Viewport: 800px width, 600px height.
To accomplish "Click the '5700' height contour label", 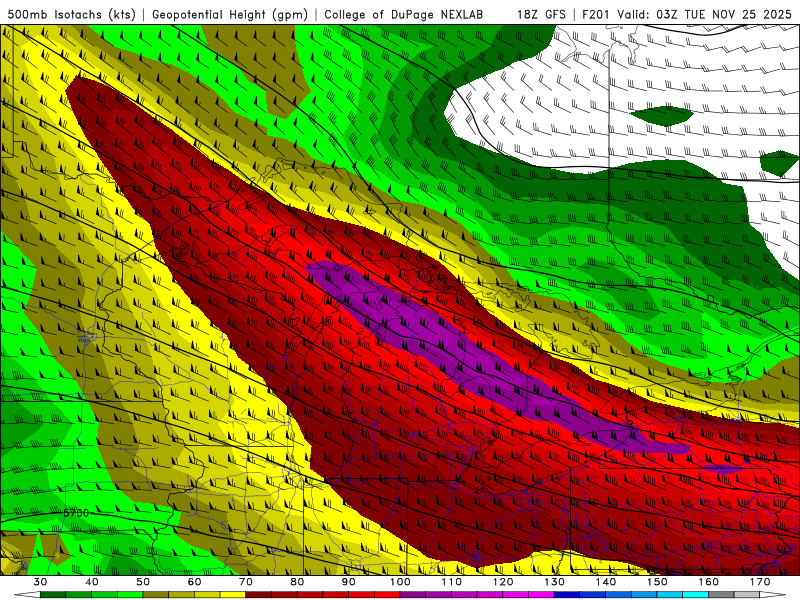I will [76, 513].
